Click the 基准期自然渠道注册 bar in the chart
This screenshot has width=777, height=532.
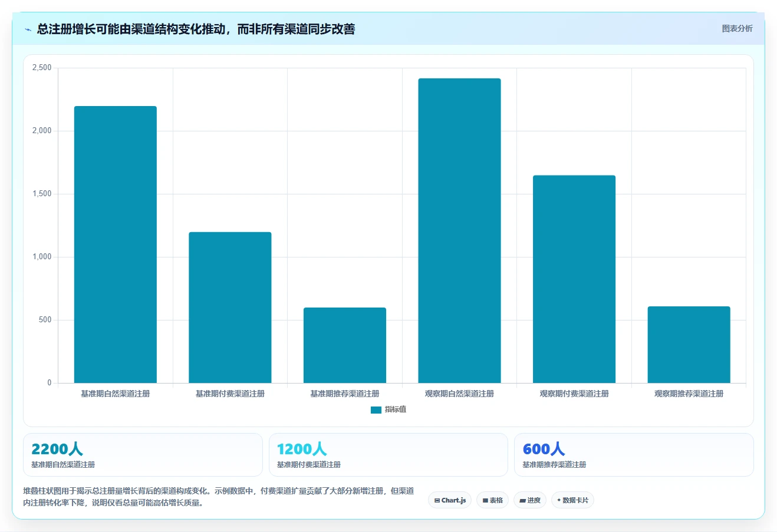[x=116, y=244]
